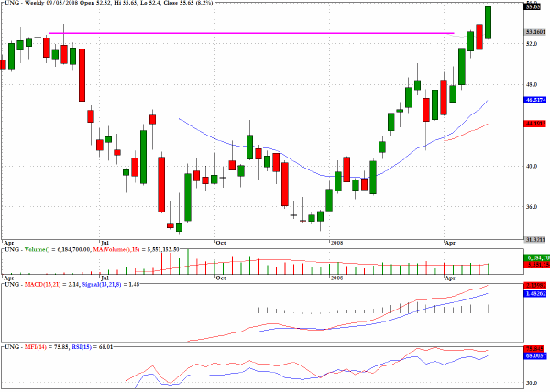The height and width of the screenshot is (392, 550).
Task: Click the 2008 label on the volume panel axis
Action: pos(336,278)
